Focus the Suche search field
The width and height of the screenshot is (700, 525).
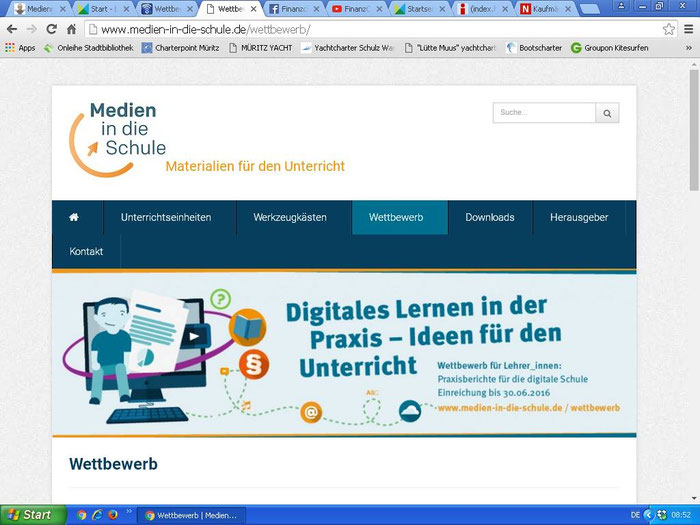[x=544, y=113]
